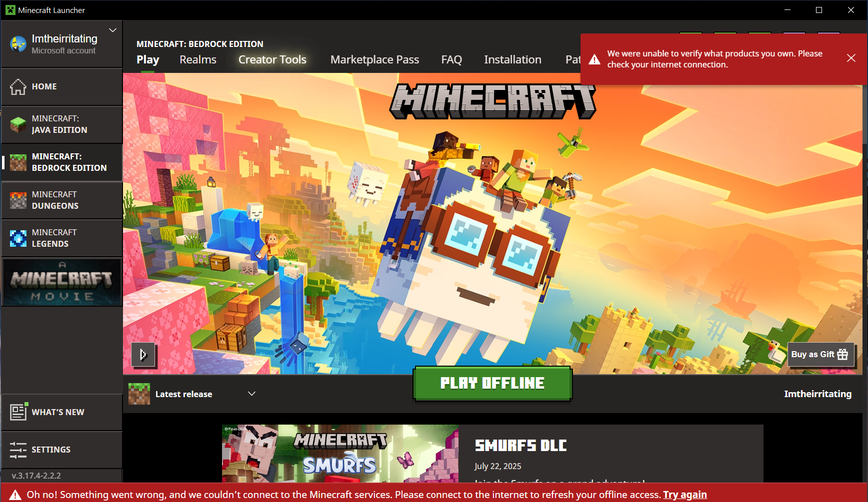868x502 pixels.
Task: Close the Minecraft Launcher window
Action: coord(851,10)
